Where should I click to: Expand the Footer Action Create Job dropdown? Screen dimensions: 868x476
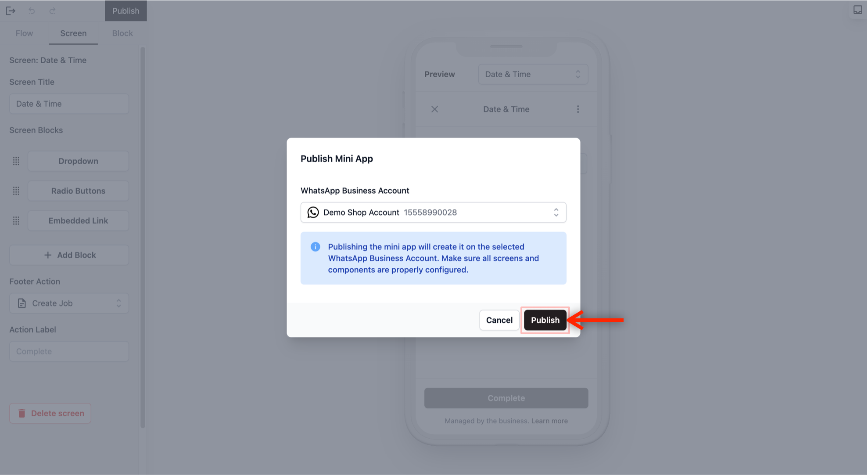click(69, 303)
